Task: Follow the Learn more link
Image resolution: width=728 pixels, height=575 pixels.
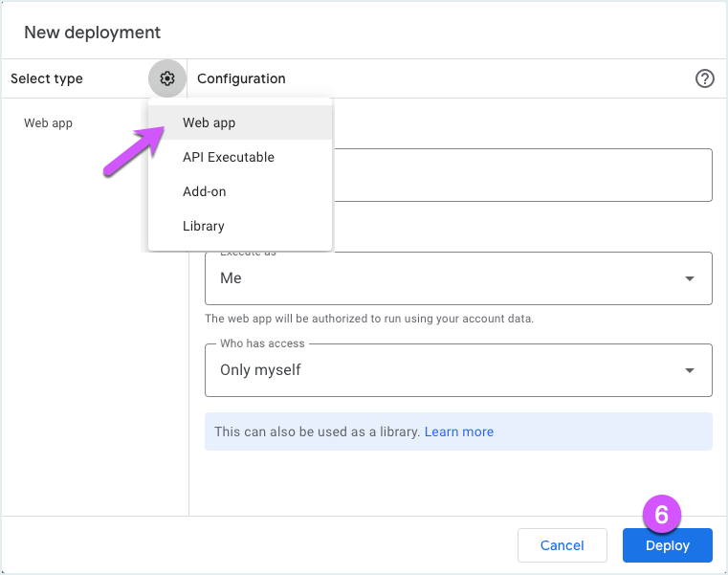Action: (459, 431)
